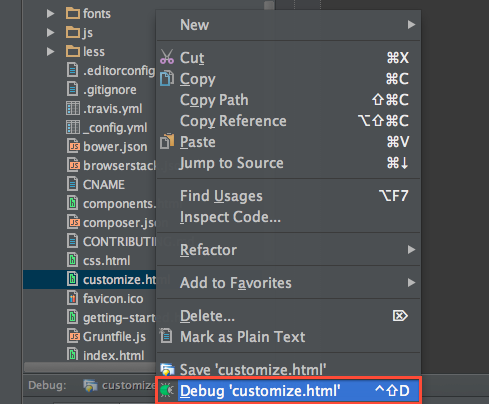Select index.html in project tree
The width and height of the screenshot is (489, 404).
113,355
